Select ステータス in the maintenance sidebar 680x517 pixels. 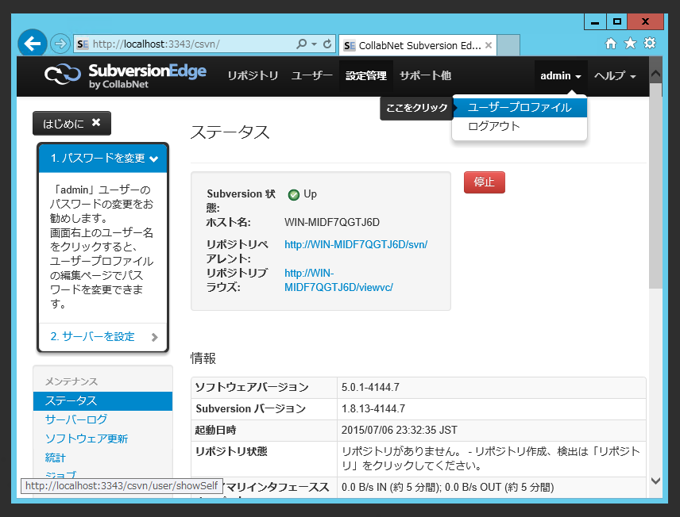tap(103, 401)
